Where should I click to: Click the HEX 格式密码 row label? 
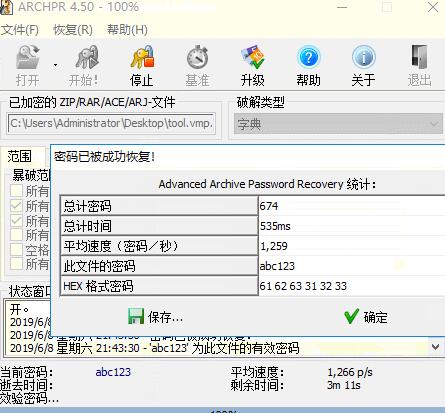159,286
